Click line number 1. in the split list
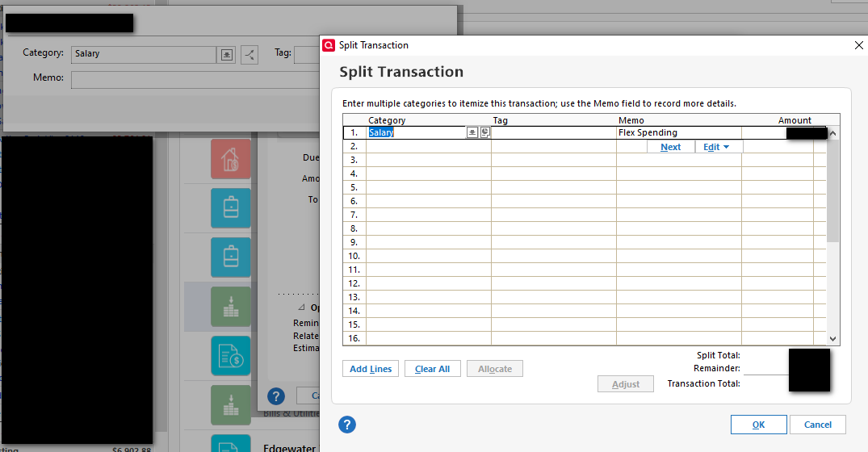 click(x=354, y=133)
